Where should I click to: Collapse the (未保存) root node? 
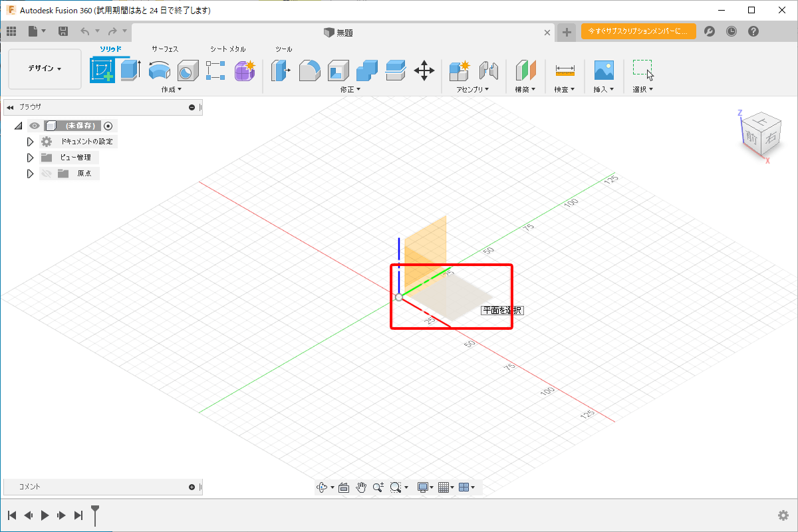(x=18, y=126)
